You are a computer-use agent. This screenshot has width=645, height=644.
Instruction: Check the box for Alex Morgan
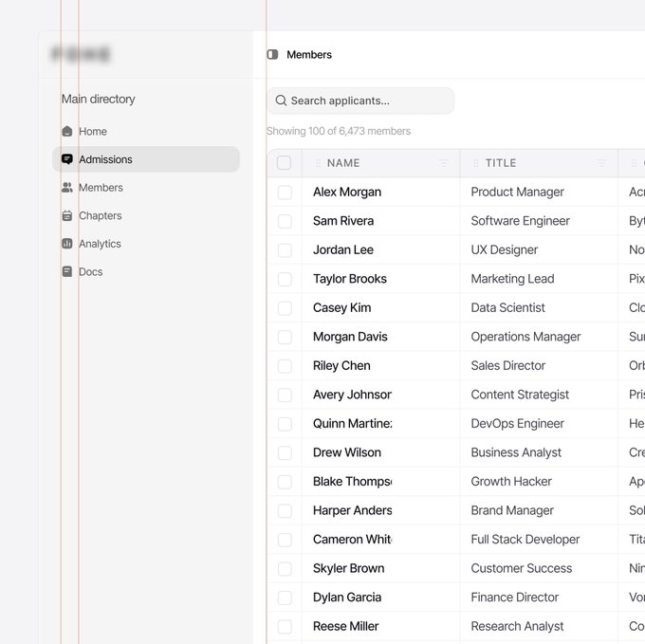pos(285,192)
